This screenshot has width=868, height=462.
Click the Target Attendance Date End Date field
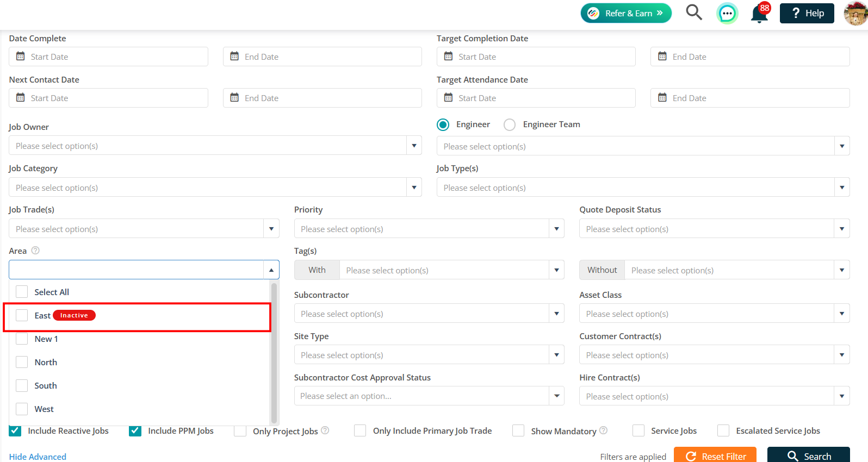click(x=750, y=98)
